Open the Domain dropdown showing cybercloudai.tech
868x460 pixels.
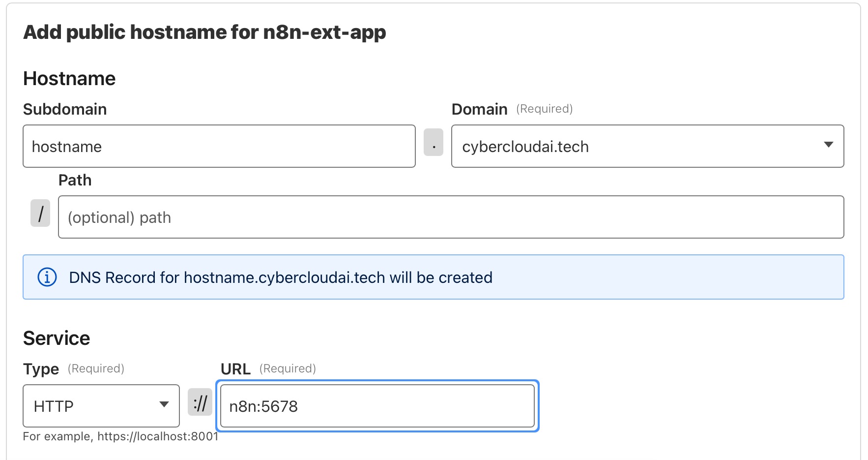[x=647, y=146]
